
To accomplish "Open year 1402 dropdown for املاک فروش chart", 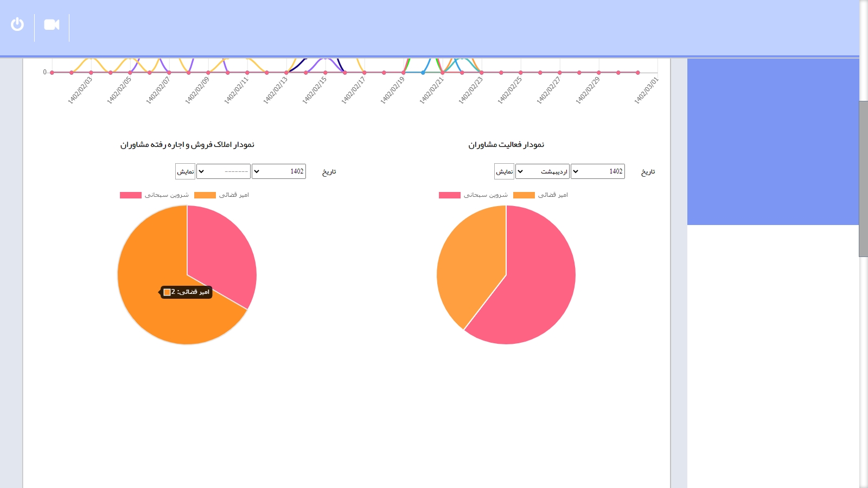I will point(278,171).
